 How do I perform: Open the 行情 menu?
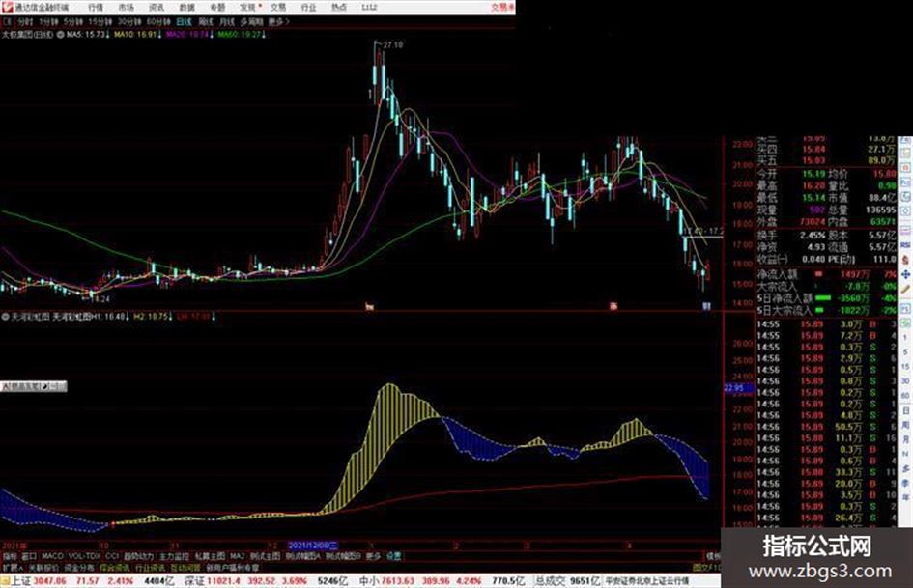click(x=96, y=7)
